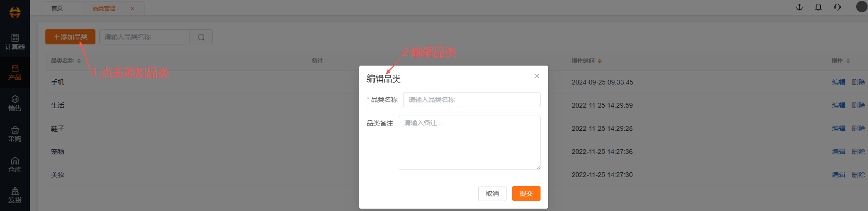
Task: Select the 产品 sidebar icon
Action: [x=15, y=72]
